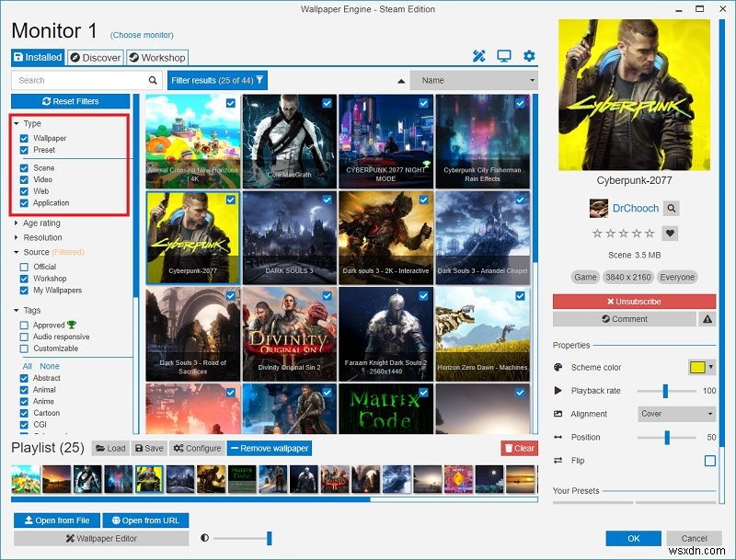Viewport: 736px width, 560px height.
Task: Click the display settings monitor icon
Action: (x=504, y=56)
